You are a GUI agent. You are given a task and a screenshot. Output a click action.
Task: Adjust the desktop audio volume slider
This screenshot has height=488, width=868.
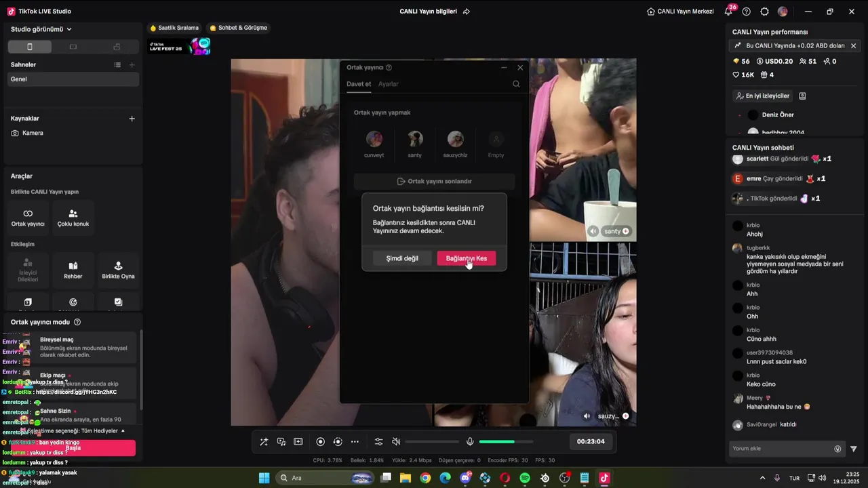[432, 442]
